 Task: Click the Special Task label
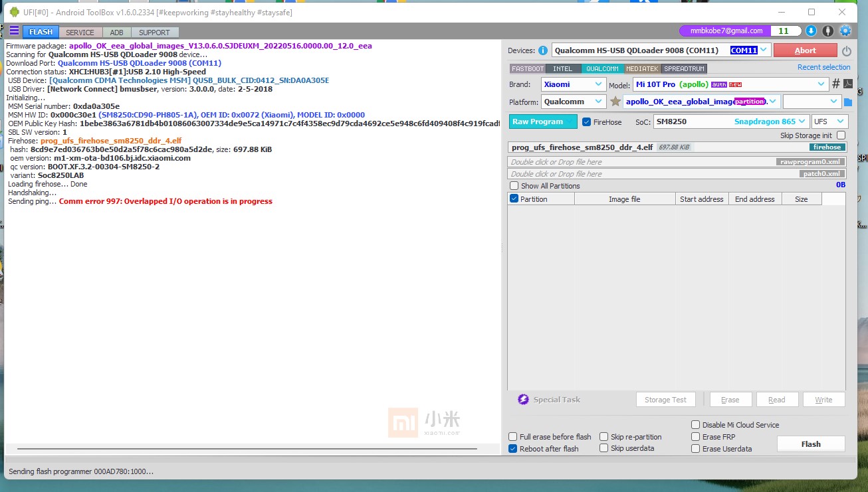[x=557, y=400]
